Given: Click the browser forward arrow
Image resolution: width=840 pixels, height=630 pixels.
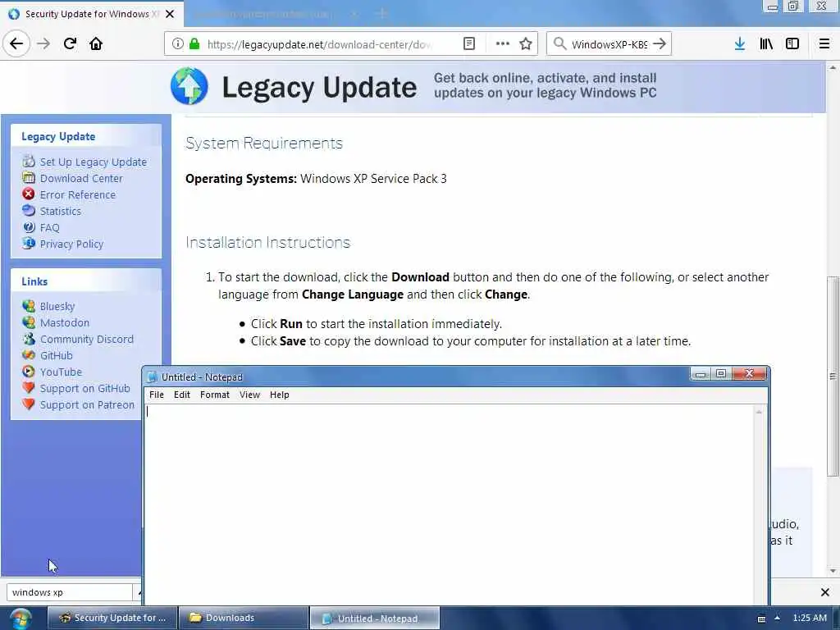Looking at the screenshot, I should (43, 43).
